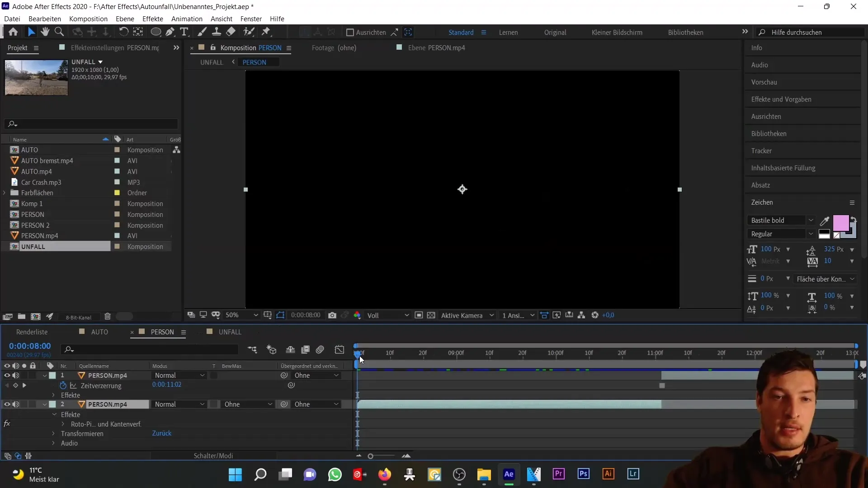This screenshot has width=868, height=488.
Task: Select the Puppet Pin tool
Action: (266, 32)
